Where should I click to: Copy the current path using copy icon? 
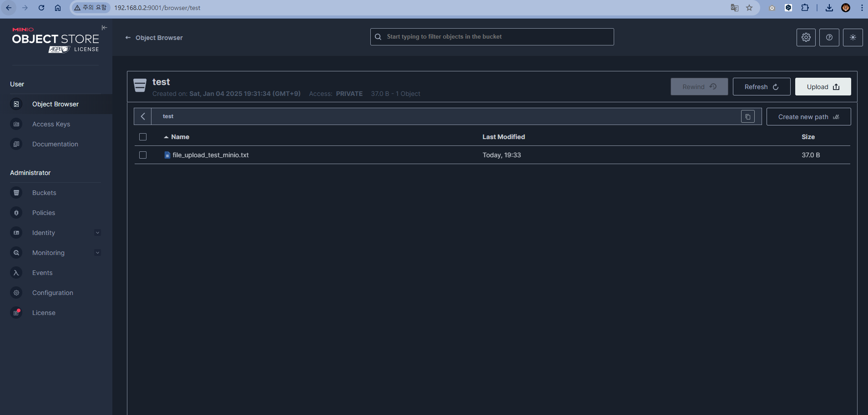tap(747, 116)
